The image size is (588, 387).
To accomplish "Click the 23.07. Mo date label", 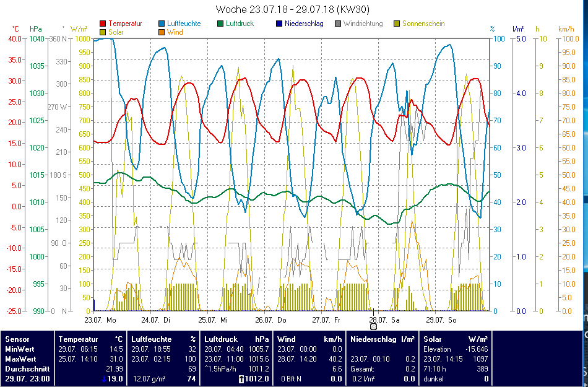I will [x=100, y=320].
